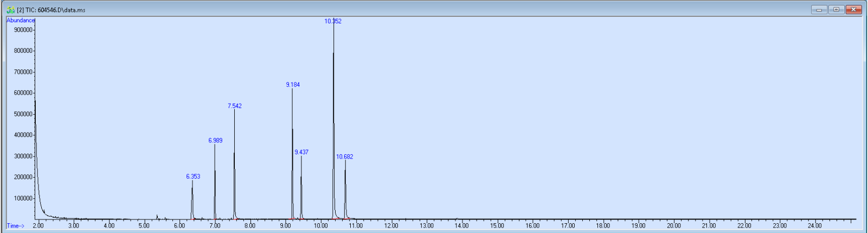Image resolution: width=868 pixels, height=233 pixels.
Task: Click the TIC window title bar icon
Action: coord(10,10)
